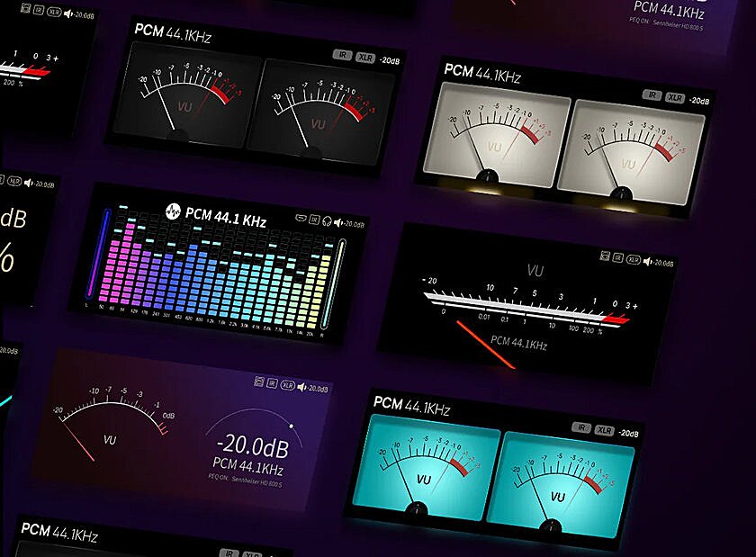Toggle the IR indicator on the dark dual VU meter panel

pos(342,55)
